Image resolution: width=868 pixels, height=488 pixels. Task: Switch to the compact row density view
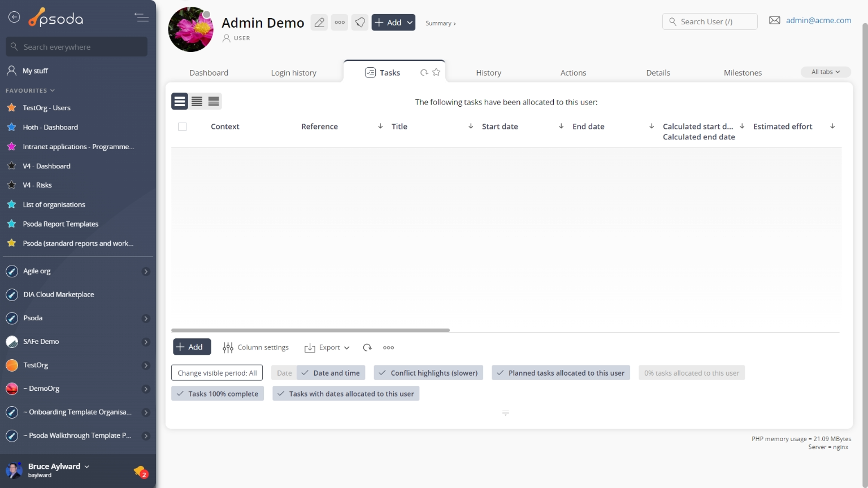pos(214,101)
